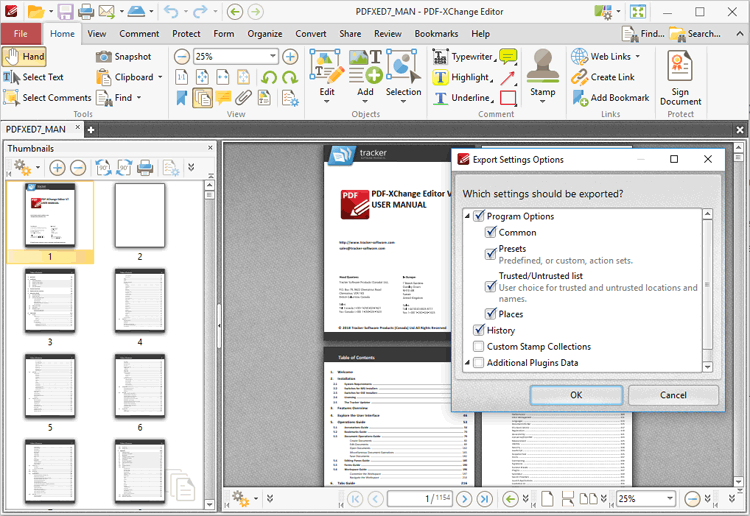Viewport: 750px width, 516px height.
Task: Select the Typewriter comment tool
Action: click(x=463, y=57)
